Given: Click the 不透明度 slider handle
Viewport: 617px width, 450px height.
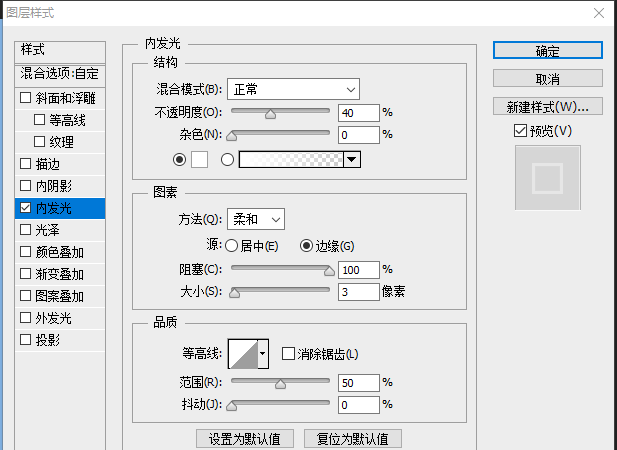Looking at the screenshot, I should pyautogui.click(x=270, y=114).
